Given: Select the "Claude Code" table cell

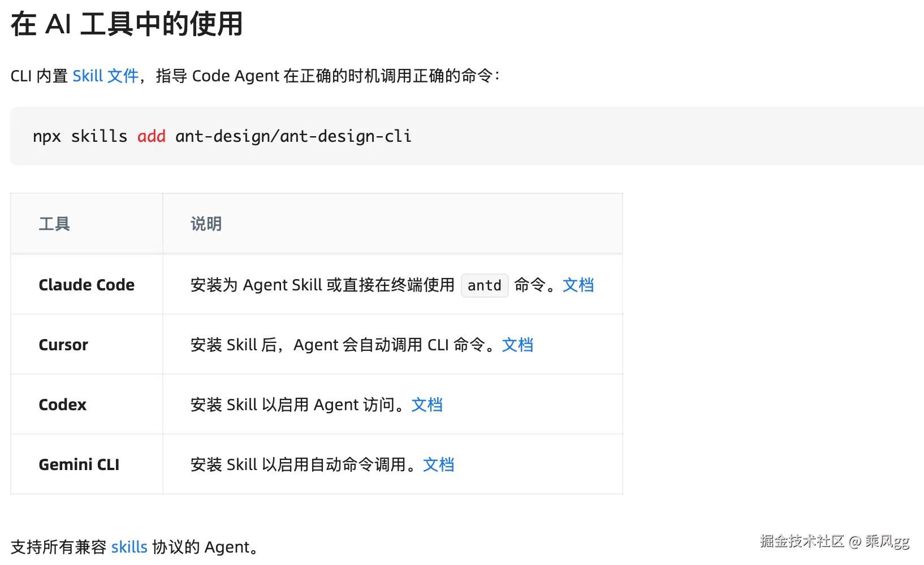Looking at the screenshot, I should pyautogui.click(x=87, y=285).
